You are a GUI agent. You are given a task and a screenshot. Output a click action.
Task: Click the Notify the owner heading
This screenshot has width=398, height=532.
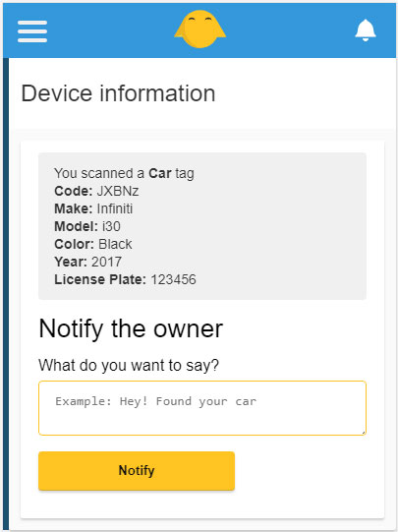(131, 328)
